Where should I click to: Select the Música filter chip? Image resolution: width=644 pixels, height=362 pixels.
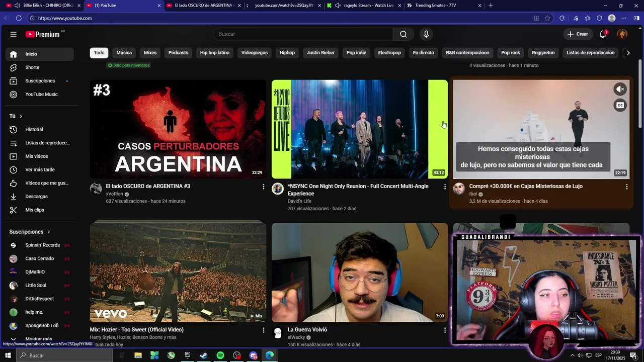click(124, 53)
